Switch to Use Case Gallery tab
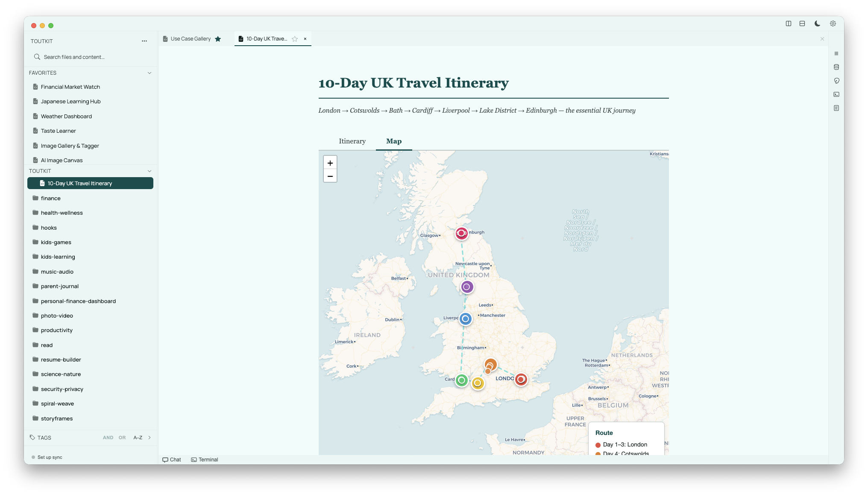Viewport: 868px width, 496px height. pos(191,39)
